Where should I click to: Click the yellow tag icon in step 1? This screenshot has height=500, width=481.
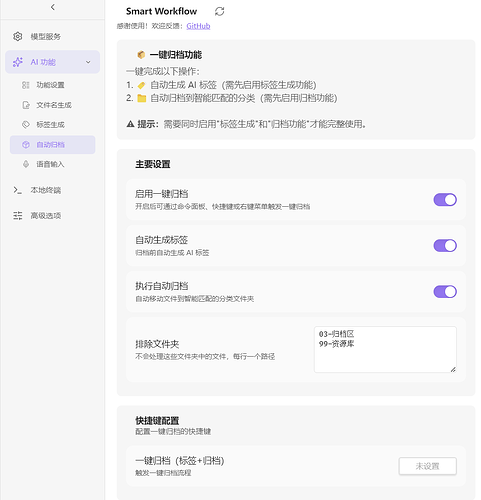point(141,85)
